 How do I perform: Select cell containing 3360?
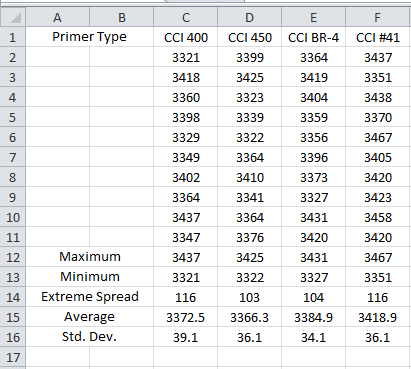(x=186, y=97)
